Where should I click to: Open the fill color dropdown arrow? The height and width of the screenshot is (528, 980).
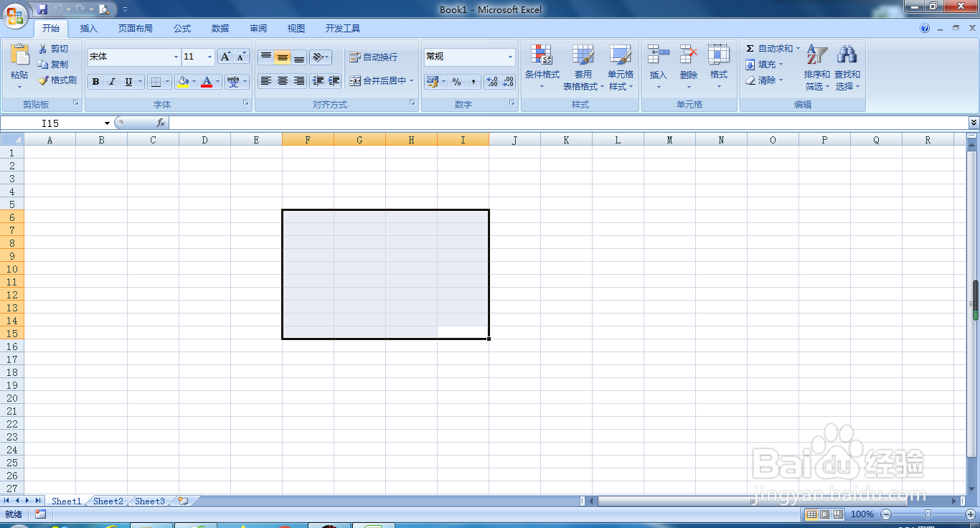(x=194, y=82)
